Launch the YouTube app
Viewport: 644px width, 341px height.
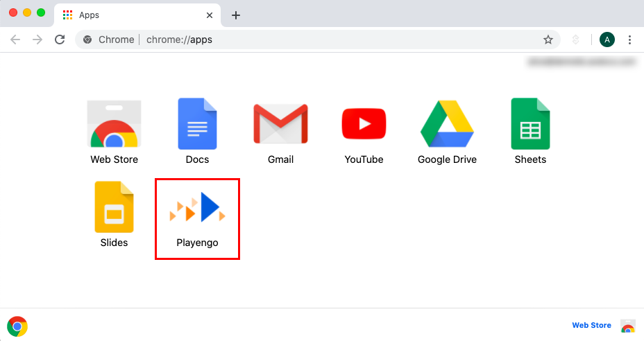click(364, 123)
